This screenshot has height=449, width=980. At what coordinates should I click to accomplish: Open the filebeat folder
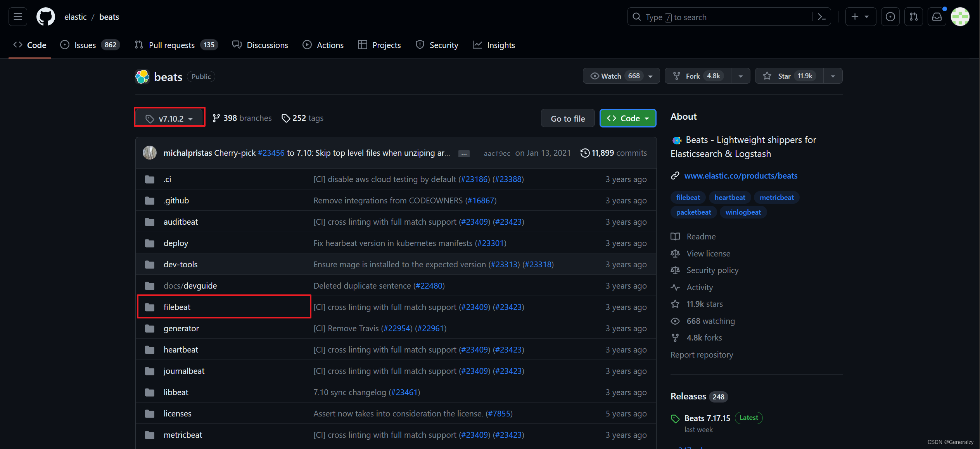click(177, 307)
